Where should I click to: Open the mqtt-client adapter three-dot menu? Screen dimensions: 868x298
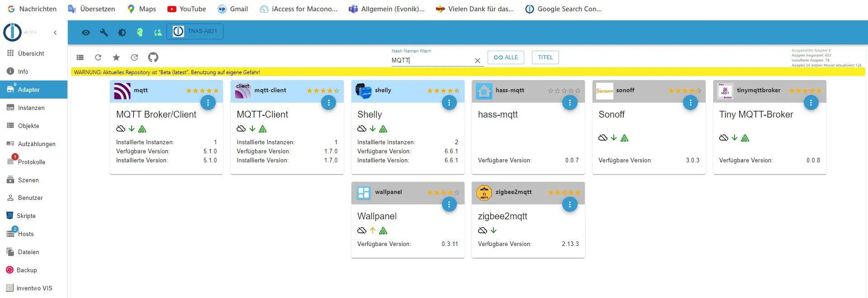pyautogui.click(x=328, y=103)
